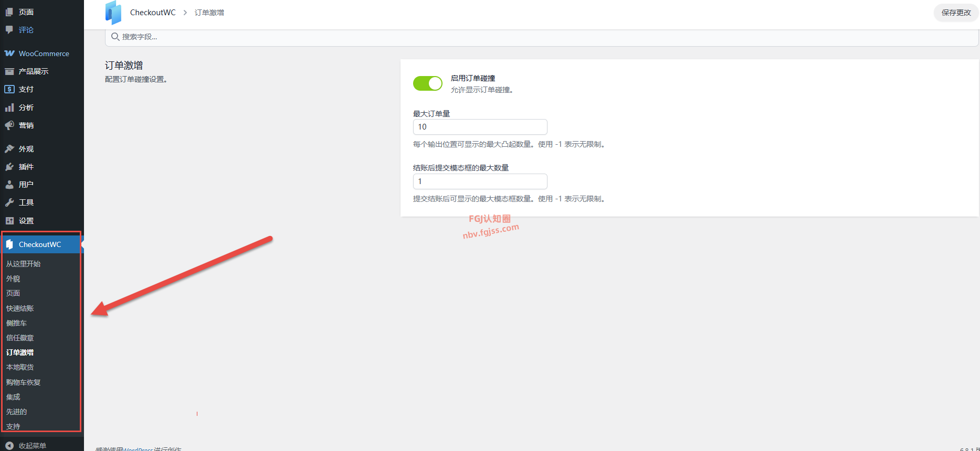Click the 插件 plug icon
This screenshot has width=980, height=451.
[x=9, y=167]
